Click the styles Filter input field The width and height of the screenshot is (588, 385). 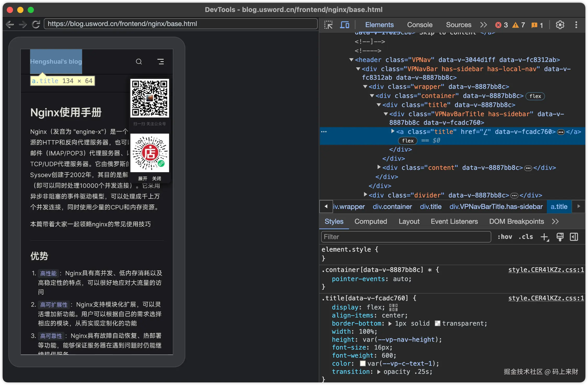pos(406,237)
